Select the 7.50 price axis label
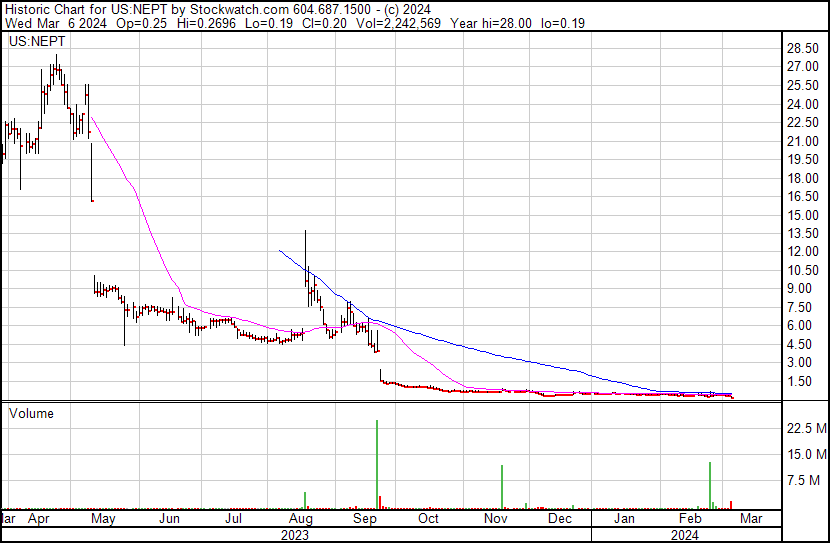 click(799, 307)
